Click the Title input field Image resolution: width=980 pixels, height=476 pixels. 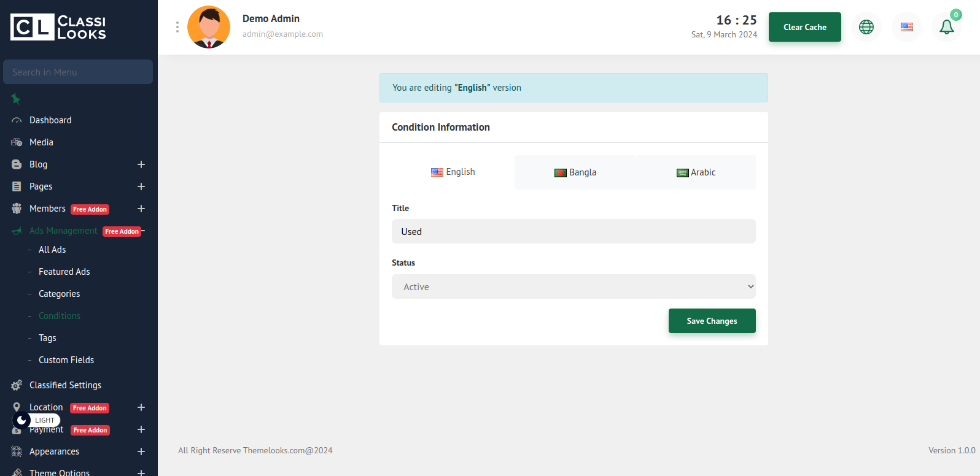coord(573,231)
